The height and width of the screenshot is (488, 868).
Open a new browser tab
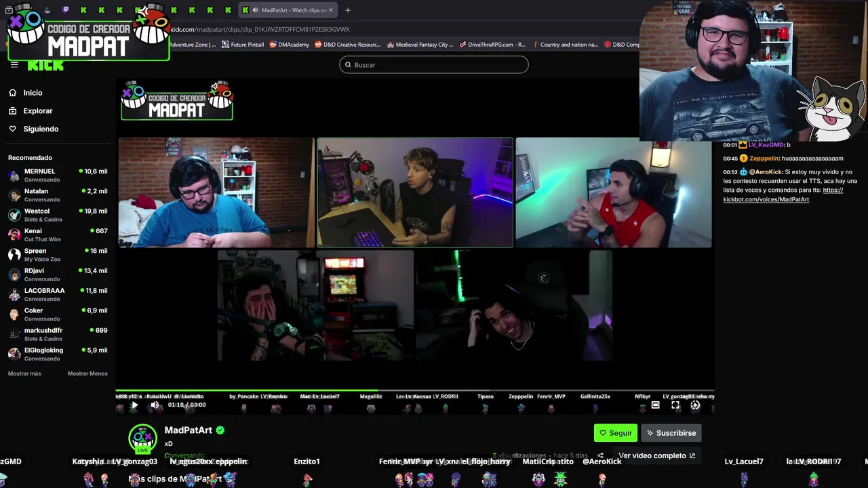point(348,10)
